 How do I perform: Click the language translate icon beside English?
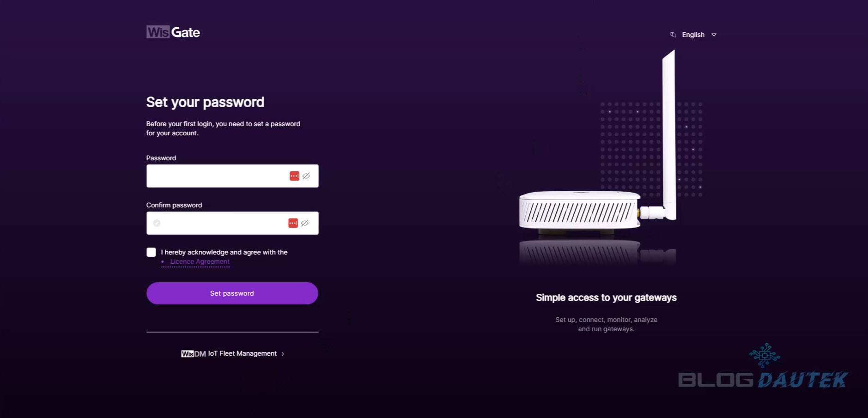[673, 35]
